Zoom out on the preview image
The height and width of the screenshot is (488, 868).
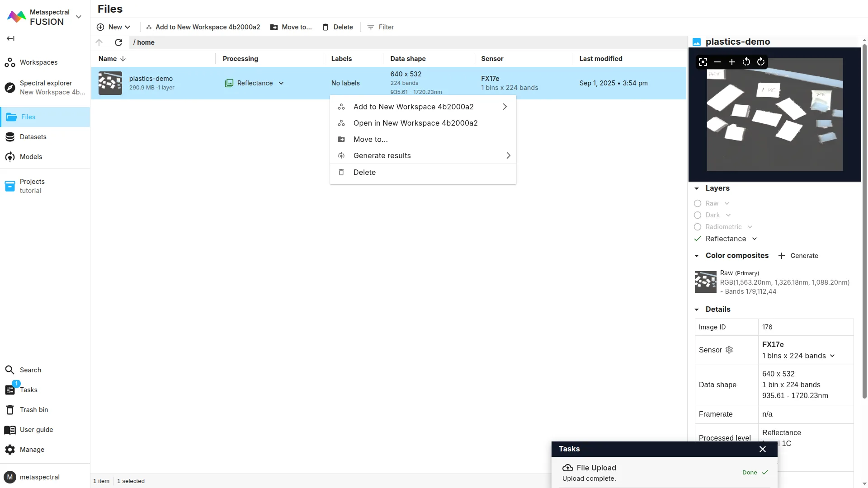(x=717, y=62)
